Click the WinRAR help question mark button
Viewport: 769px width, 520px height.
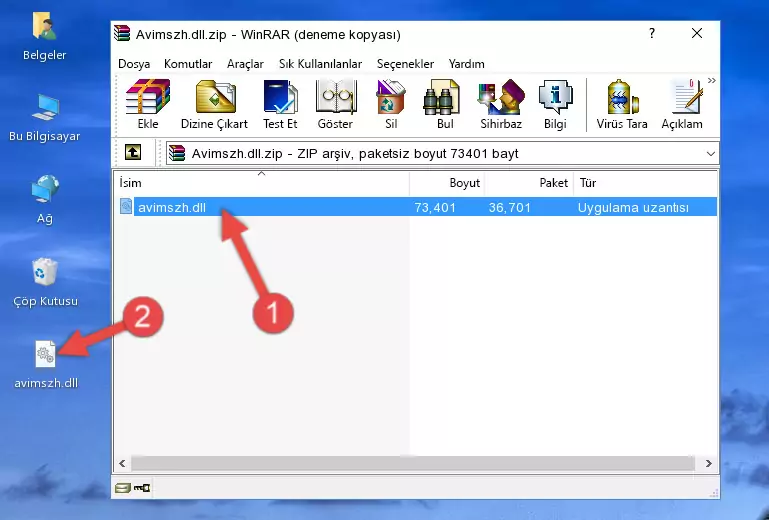coord(651,34)
